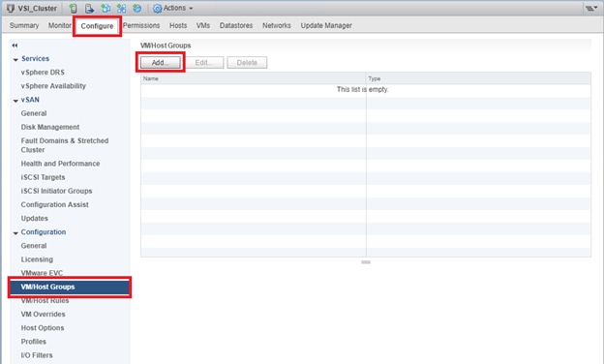Click the Move Hosts into Cluster icon
Screen dimensions: 604x364
[89, 8]
